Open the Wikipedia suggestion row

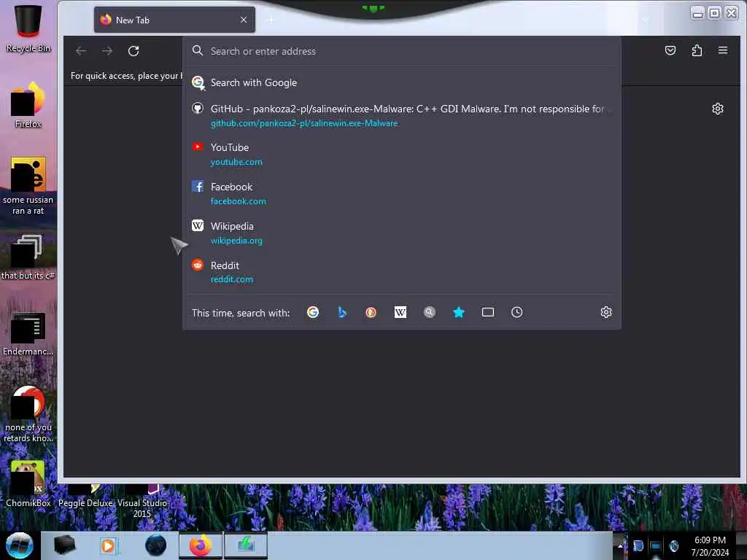(x=402, y=233)
